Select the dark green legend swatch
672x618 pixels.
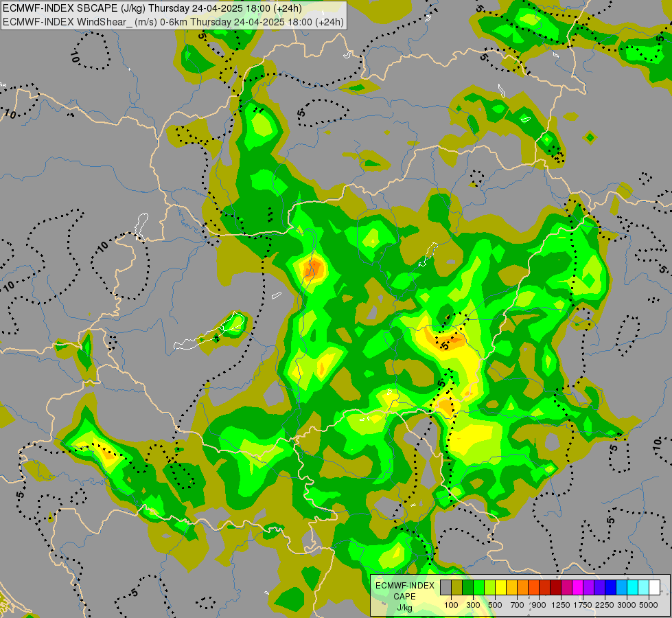pos(468,587)
